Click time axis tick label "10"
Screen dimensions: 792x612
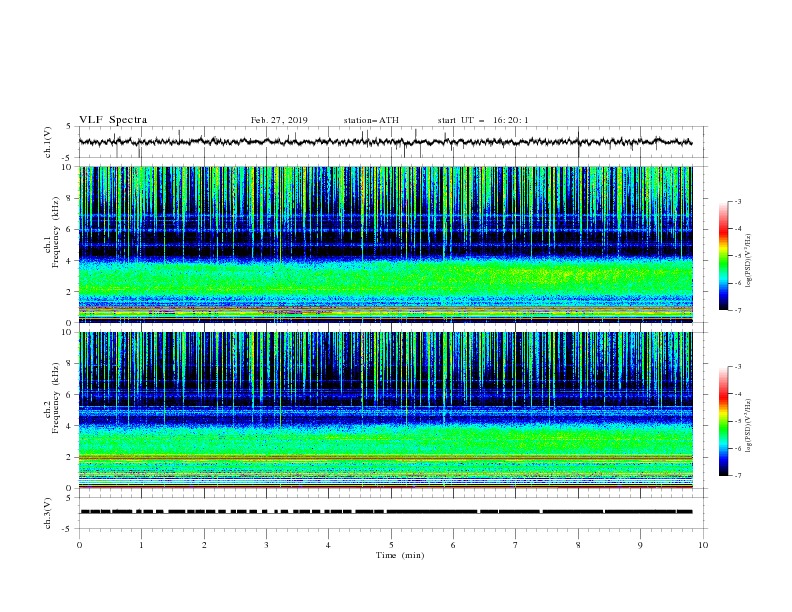(703, 545)
